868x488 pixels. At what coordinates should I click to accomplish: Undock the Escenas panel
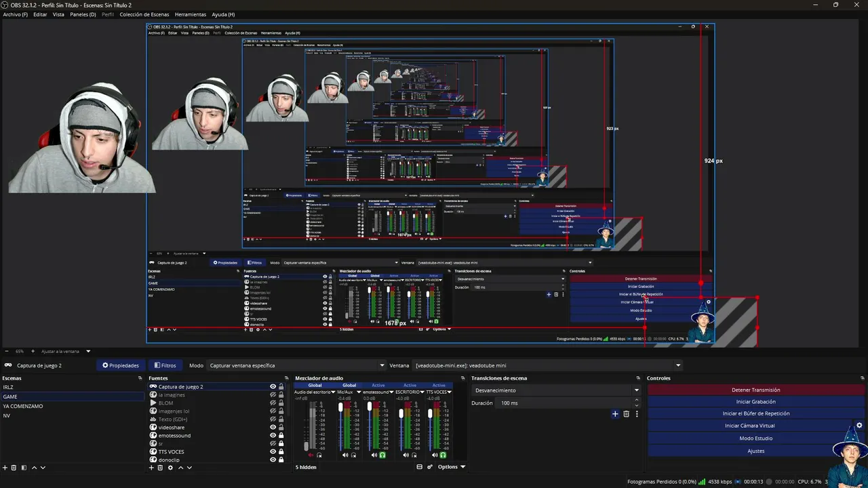point(140,378)
